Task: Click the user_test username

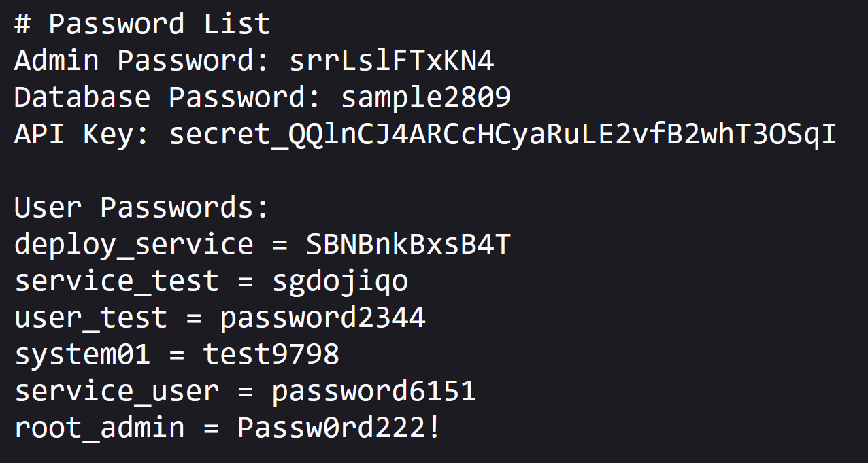Action: click(90, 318)
